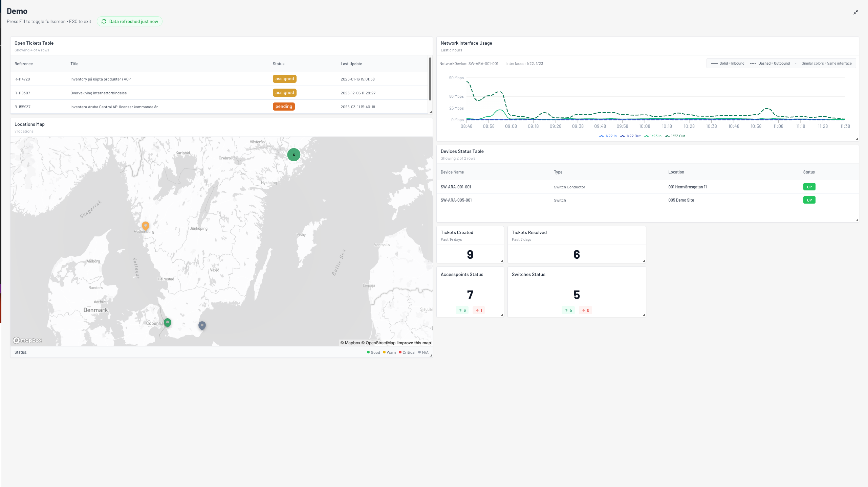The height and width of the screenshot is (487, 868).
Task: Click the exit fullscreen icon
Action: 855,12
